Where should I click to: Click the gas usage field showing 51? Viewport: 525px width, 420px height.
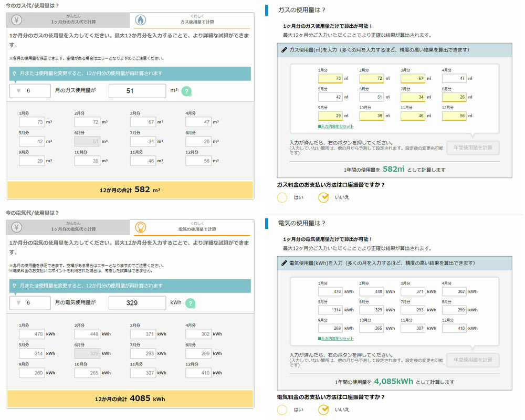(137, 91)
